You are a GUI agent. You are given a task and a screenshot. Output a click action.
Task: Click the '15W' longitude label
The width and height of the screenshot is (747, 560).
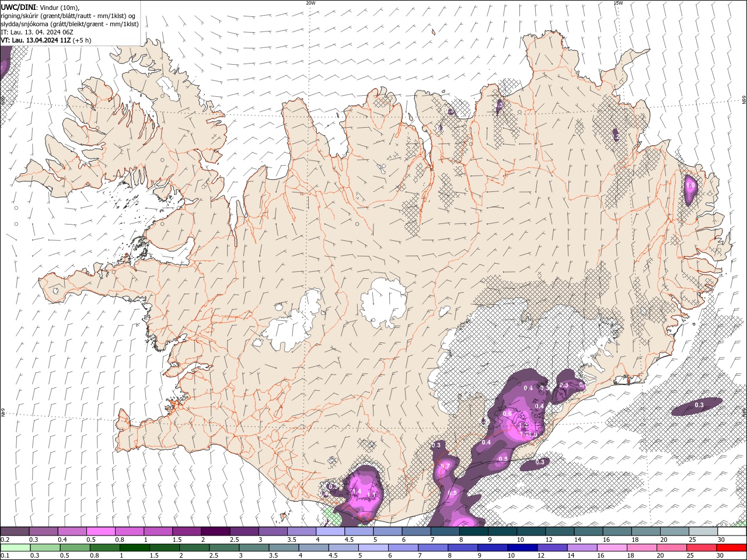(x=618, y=3)
